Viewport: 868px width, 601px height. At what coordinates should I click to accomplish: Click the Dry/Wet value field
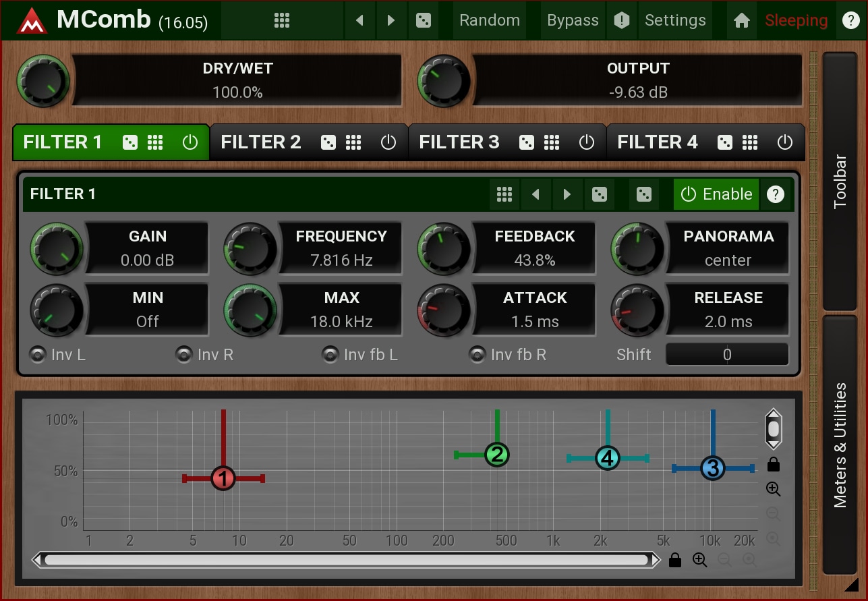pyautogui.click(x=237, y=80)
